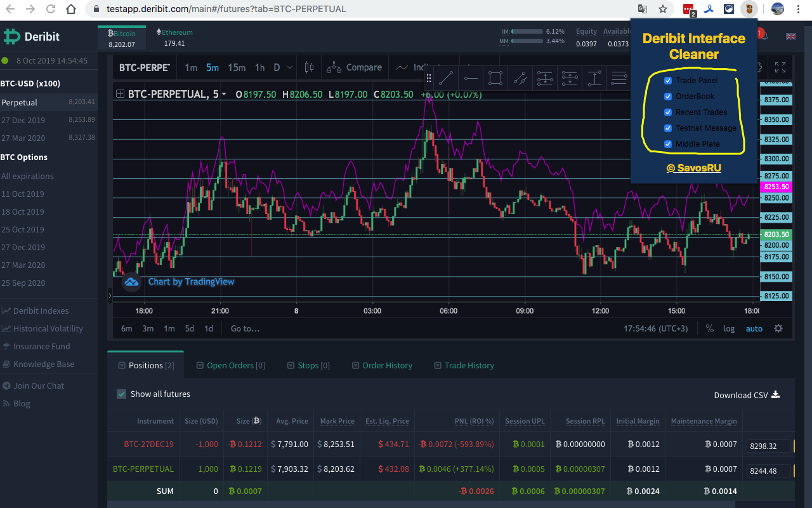Select the rectangle drawing tool
Screen dimensions: 812x508
(x=495, y=79)
